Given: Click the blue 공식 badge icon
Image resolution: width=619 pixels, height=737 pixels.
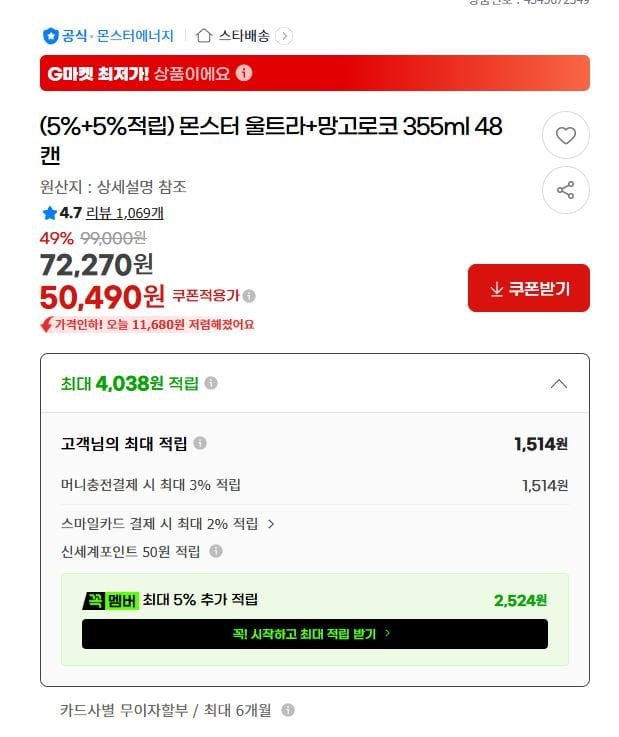Looking at the screenshot, I should (x=50, y=36).
